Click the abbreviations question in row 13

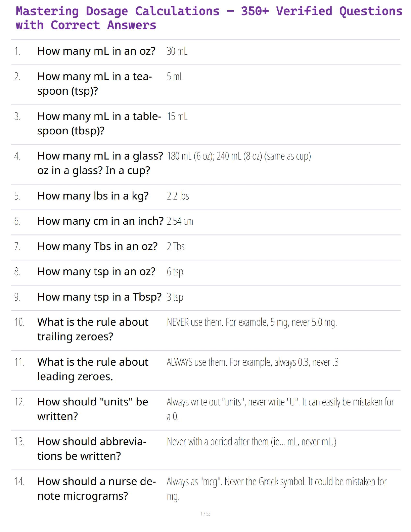(x=92, y=449)
